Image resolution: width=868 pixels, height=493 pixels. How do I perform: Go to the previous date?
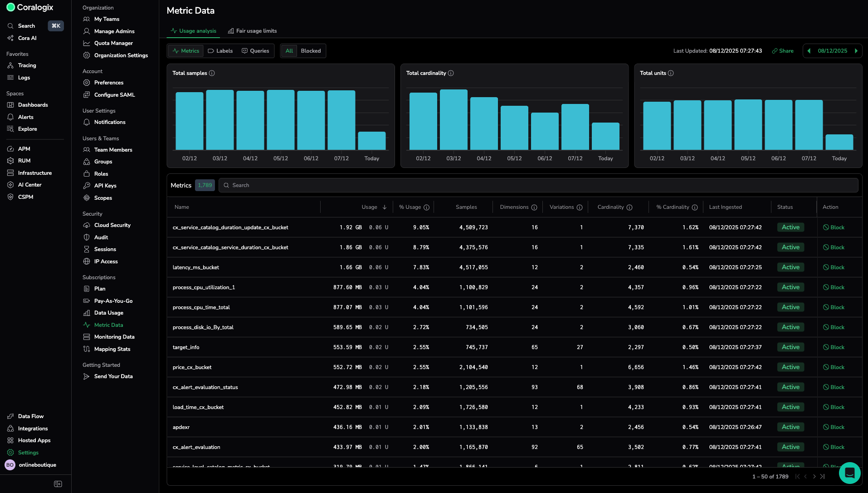(x=809, y=51)
